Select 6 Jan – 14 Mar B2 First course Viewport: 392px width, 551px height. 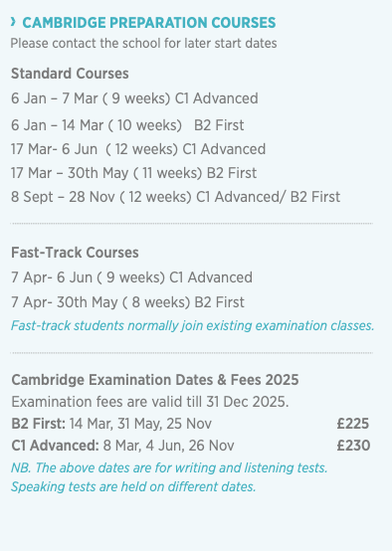(127, 125)
